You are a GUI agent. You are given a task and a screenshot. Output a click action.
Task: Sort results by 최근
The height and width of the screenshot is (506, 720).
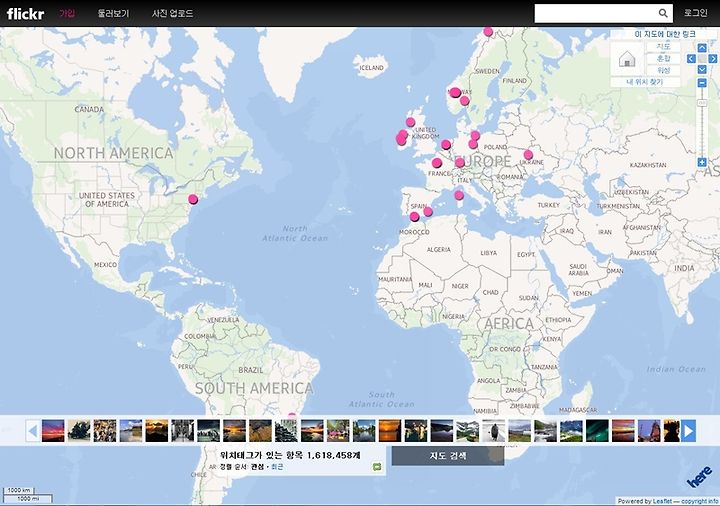(277, 467)
